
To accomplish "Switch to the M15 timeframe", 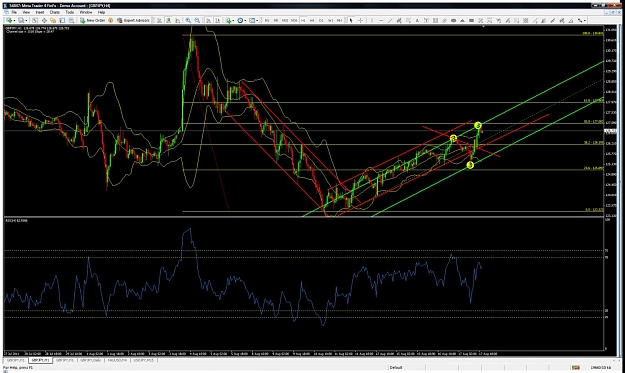I will (285, 20).
